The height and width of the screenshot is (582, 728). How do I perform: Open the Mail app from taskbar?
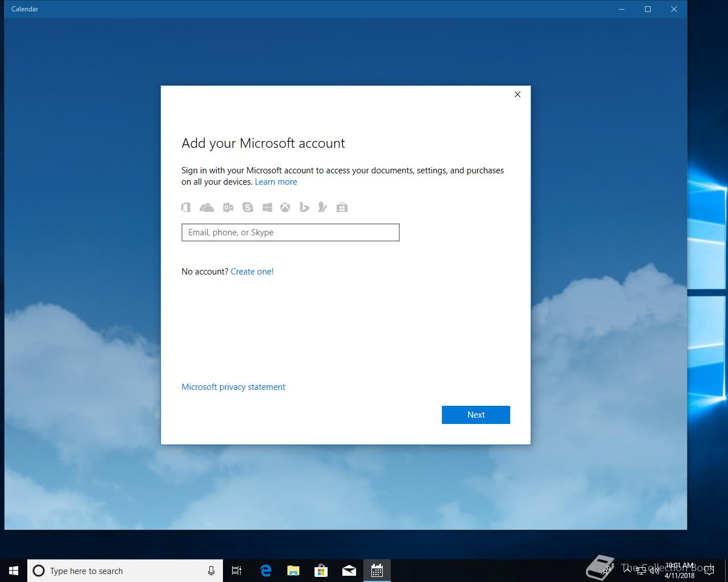tap(349, 571)
